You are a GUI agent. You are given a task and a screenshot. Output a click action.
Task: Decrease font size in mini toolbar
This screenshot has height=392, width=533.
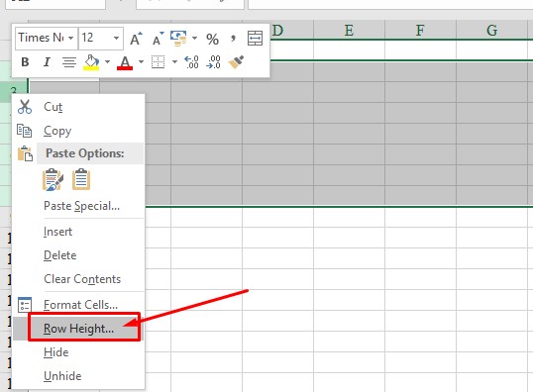click(x=158, y=39)
